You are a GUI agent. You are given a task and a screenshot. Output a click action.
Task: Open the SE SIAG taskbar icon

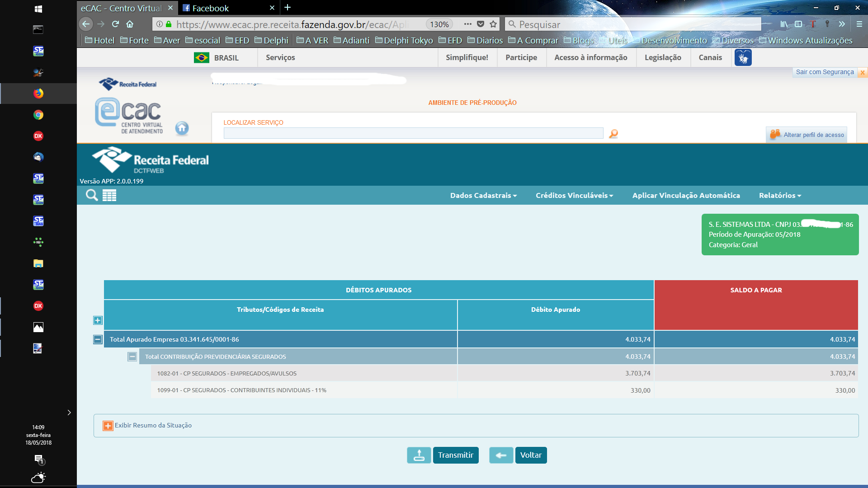click(x=38, y=221)
